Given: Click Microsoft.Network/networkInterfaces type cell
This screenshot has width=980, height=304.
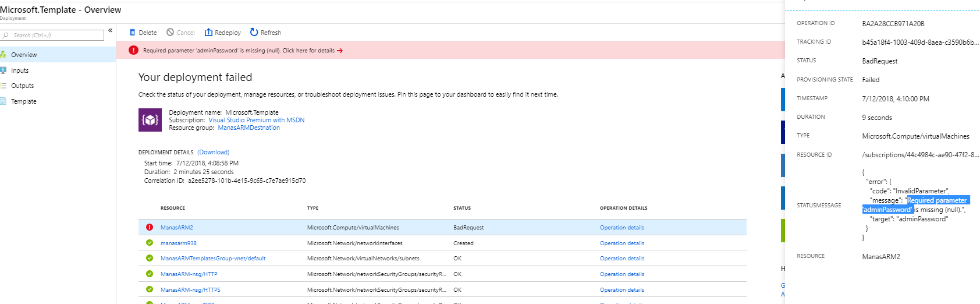Looking at the screenshot, I should [x=355, y=243].
